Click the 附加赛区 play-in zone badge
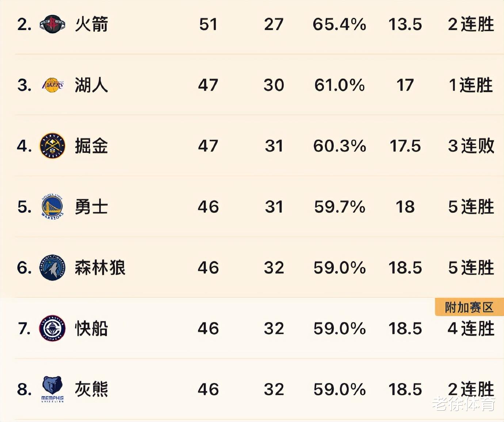The image size is (504, 422). coord(469,307)
